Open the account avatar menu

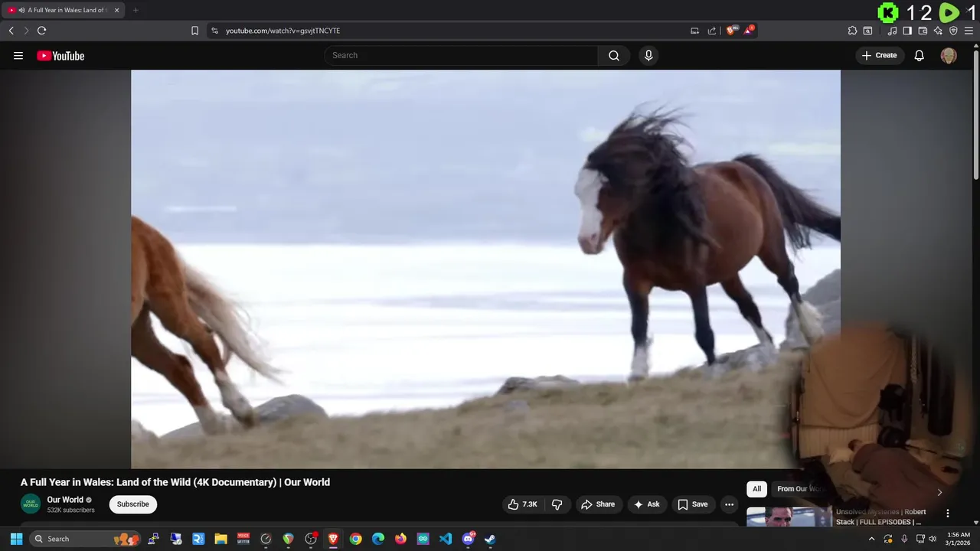[x=949, y=55]
